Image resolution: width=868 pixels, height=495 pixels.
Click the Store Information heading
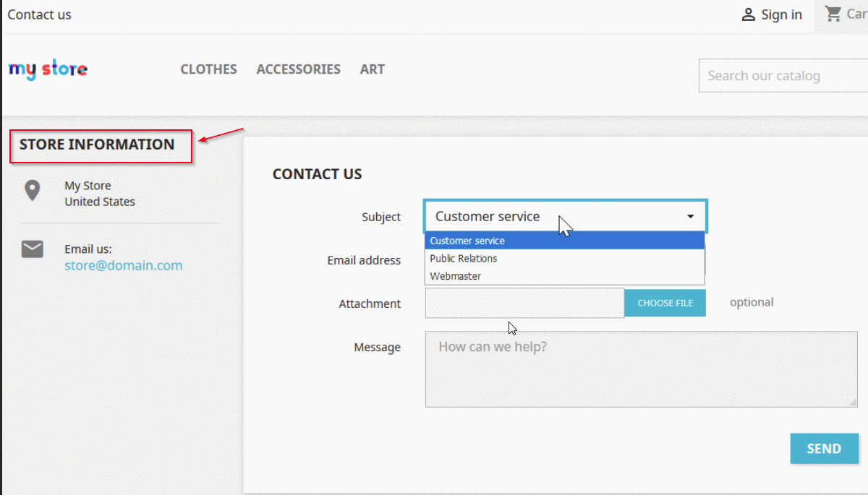[x=97, y=145]
